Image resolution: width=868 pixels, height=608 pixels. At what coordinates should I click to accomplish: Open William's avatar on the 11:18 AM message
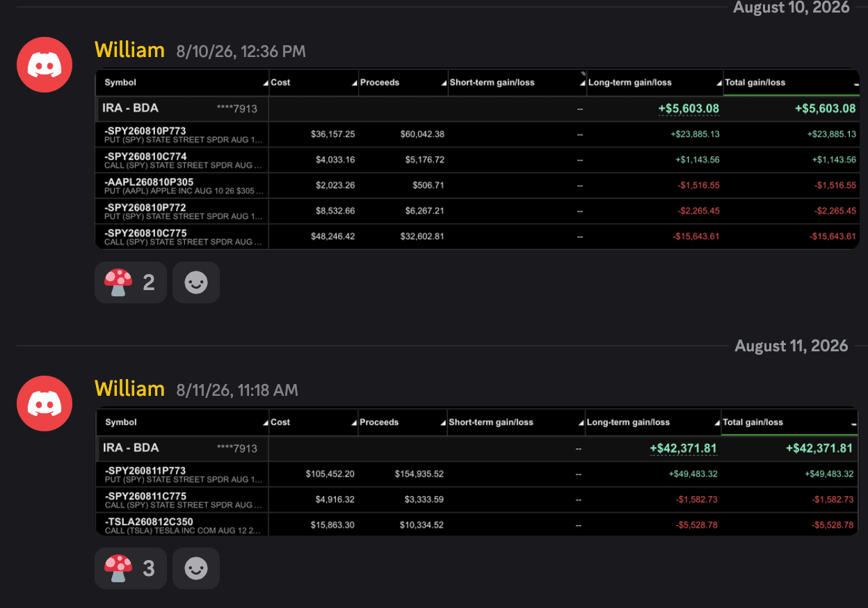coord(45,403)
